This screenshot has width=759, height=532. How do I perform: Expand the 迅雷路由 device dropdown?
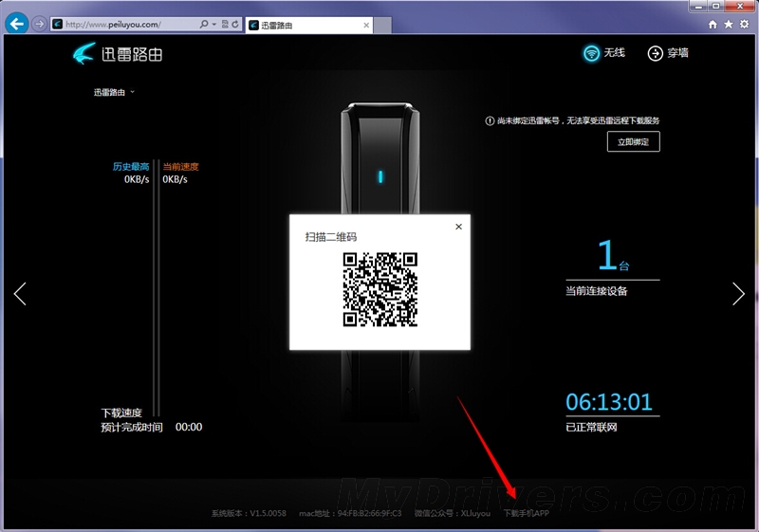[114, 92]
